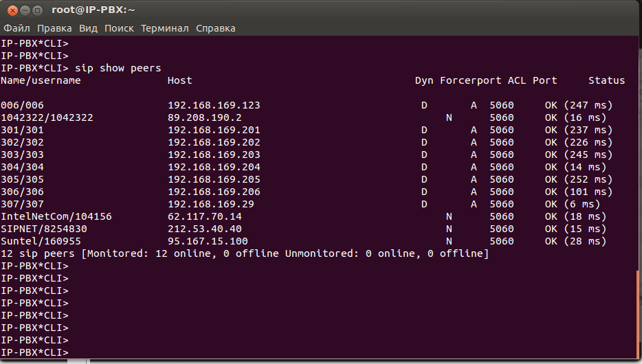The image size is (642, 364).
Task: Open the Правка menu
Action: 54,28
